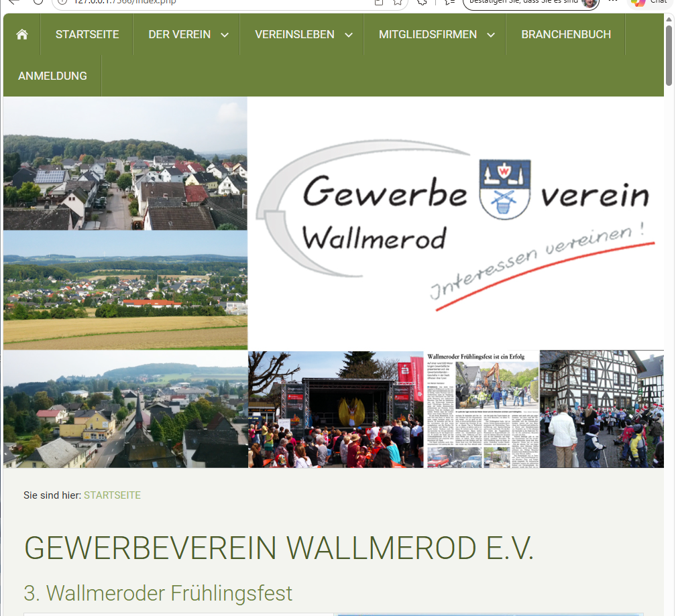Click the home icon in the green navigation bar
This screenshot has height=616, width=676.
22,34
